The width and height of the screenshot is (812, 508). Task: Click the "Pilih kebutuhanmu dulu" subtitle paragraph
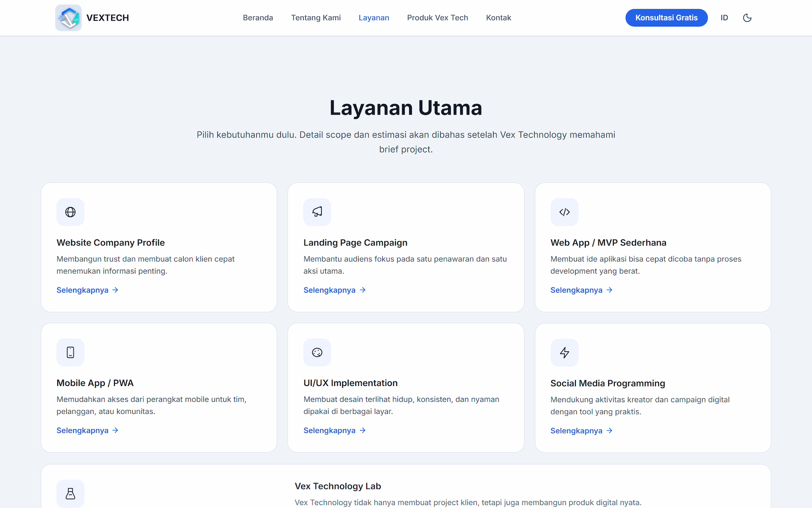406,142
